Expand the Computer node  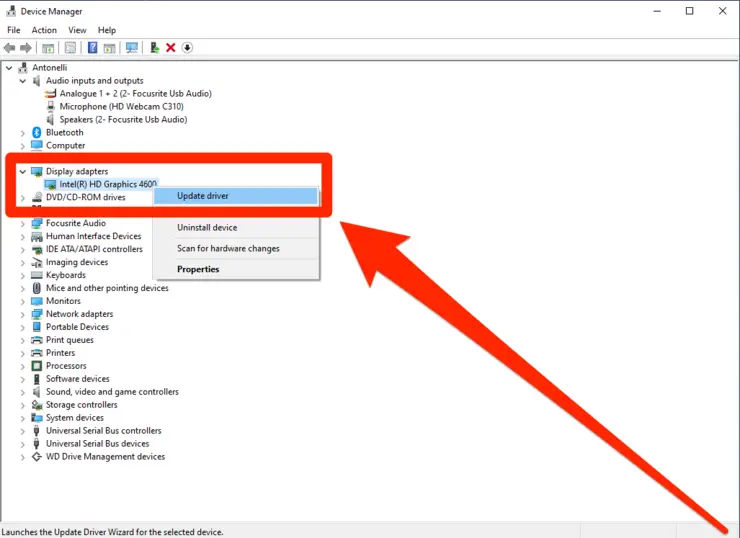point(23,146)
